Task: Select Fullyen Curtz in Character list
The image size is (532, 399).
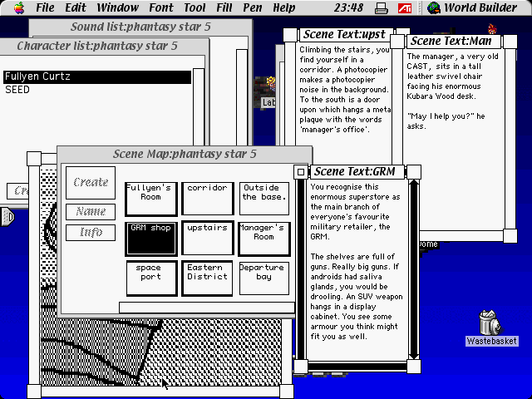Action: coord(97,76)
